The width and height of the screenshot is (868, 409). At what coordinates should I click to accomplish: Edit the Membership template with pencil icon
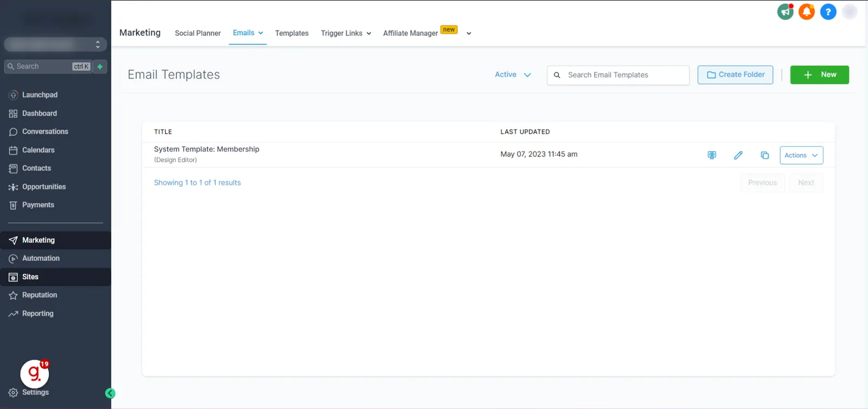point(738,155)
